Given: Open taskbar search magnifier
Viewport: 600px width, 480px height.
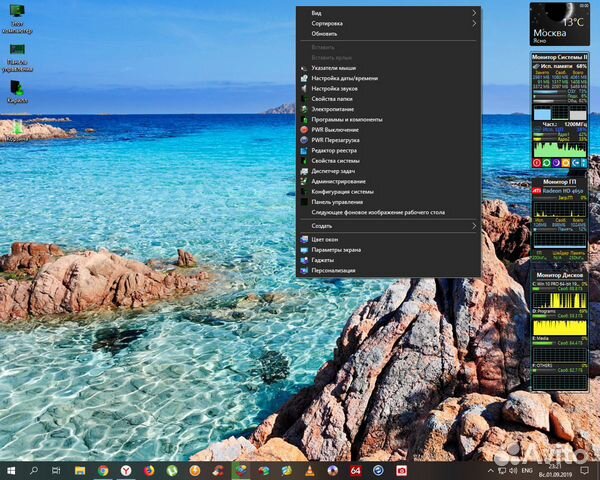Looking at the screenshot, I should tap(34, 470).
